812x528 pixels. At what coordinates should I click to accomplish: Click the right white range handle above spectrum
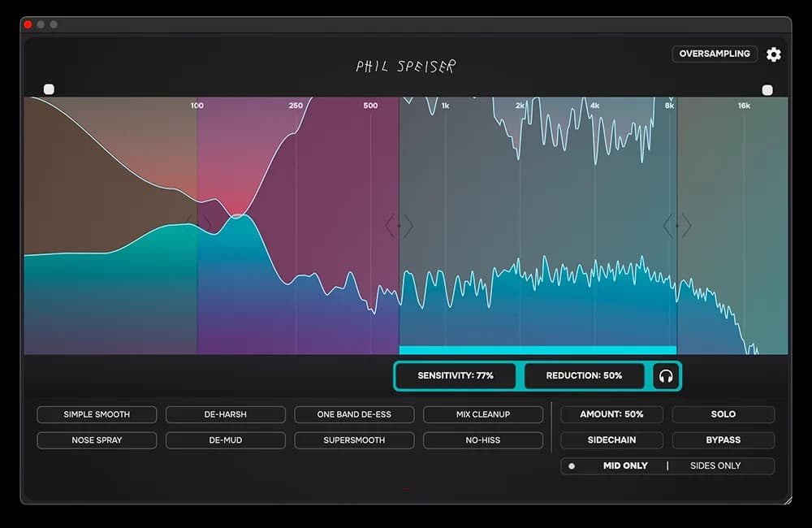[767, 90]
